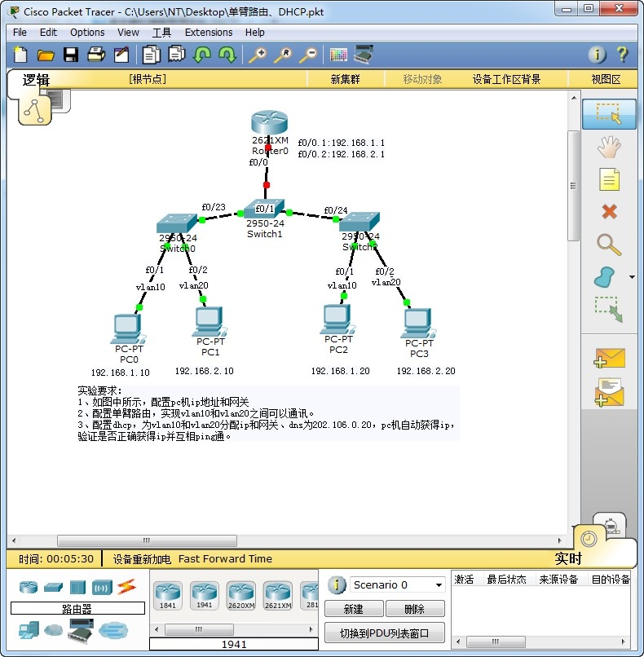Add a simple PDU envelope
Screen dimensions: 644x657
609,359
